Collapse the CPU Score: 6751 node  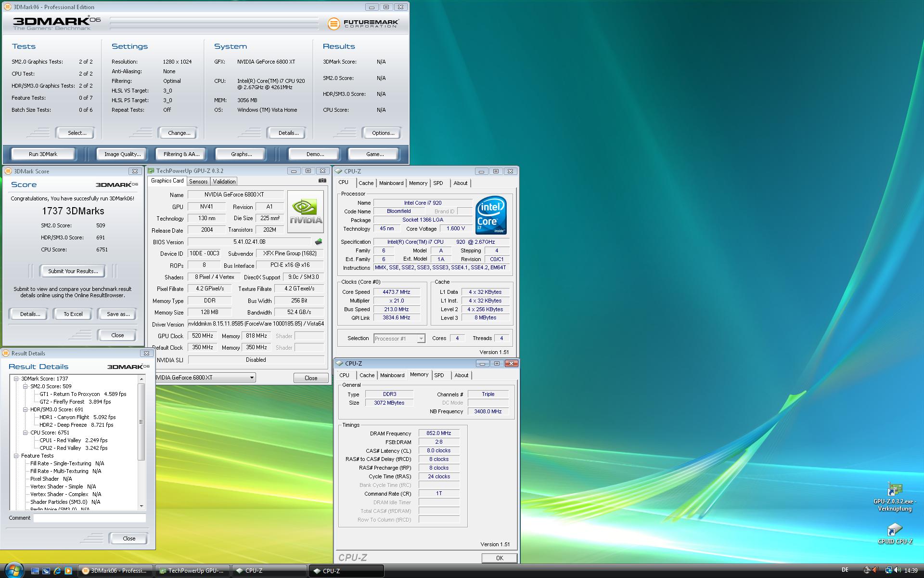click(25, 433)
